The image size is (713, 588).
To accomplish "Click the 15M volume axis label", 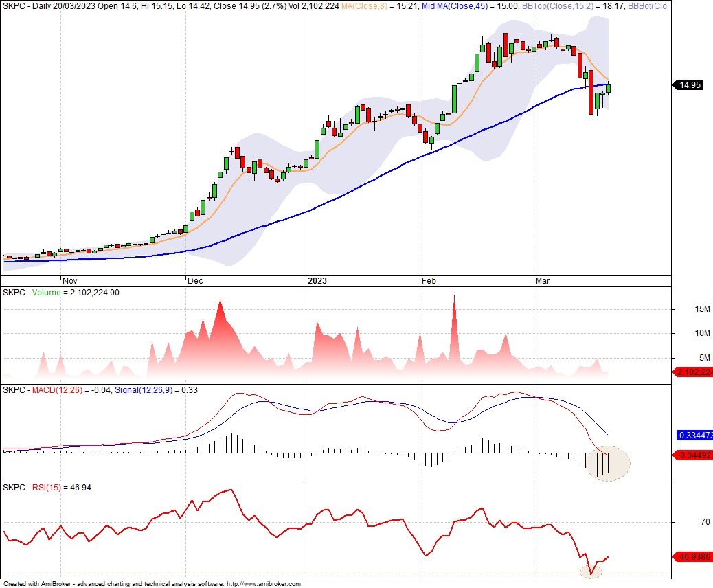I will (683, 309).
